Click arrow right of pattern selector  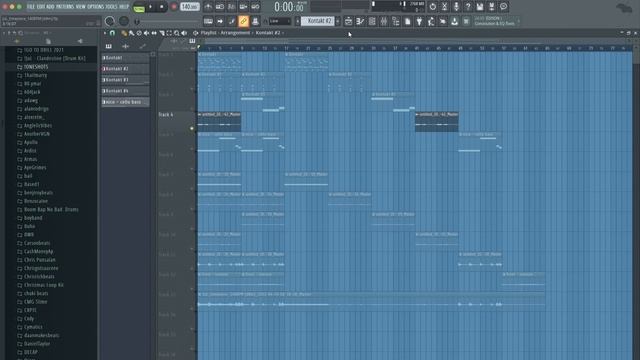tap(338, 21)
